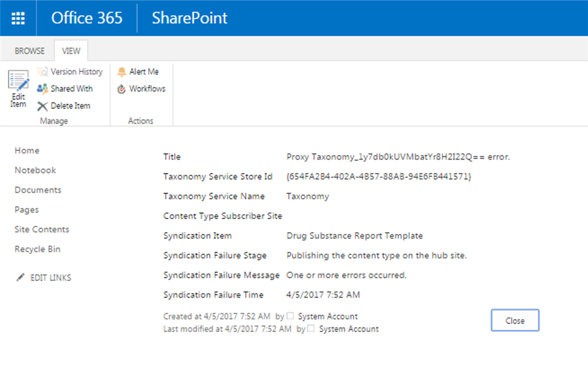
Task: Click the Shared With icon
Action: [x=42, y=89]
